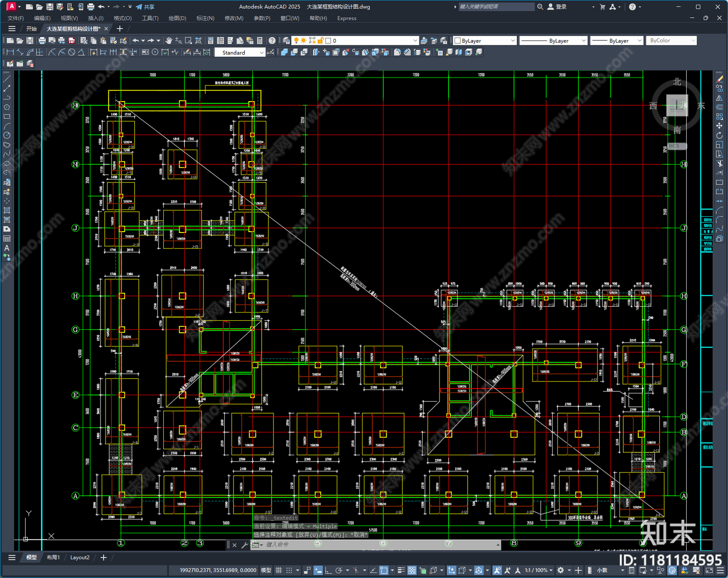Toggle polar tracking in status bar
The height and width of the screenshot is (578, 728).
pos(339,570)
